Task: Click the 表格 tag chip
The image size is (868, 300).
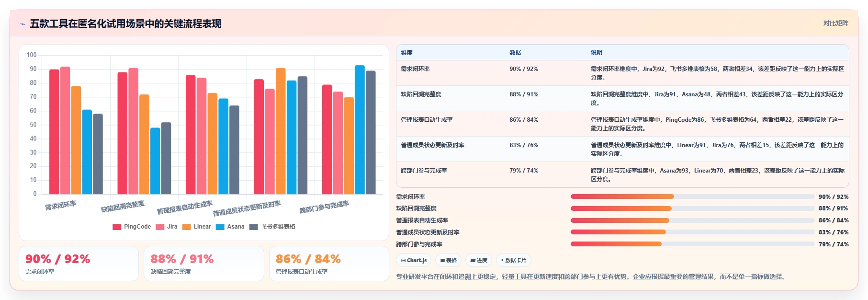Action: coord(449,260)
